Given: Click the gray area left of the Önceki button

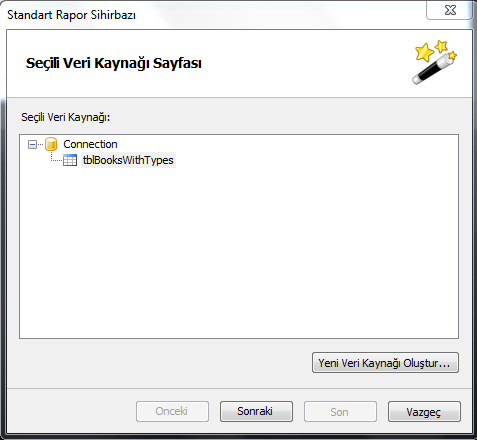Looking at the screenshot, I should (x=71, y=411).
